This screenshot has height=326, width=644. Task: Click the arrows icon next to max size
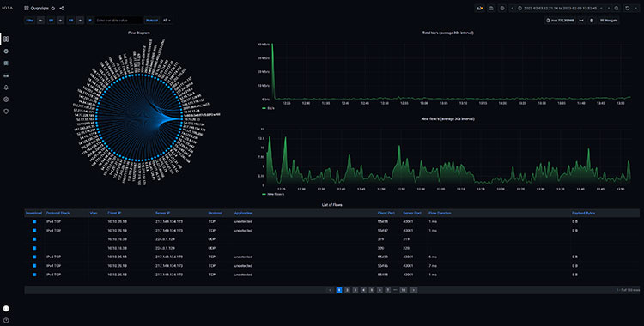581,20
